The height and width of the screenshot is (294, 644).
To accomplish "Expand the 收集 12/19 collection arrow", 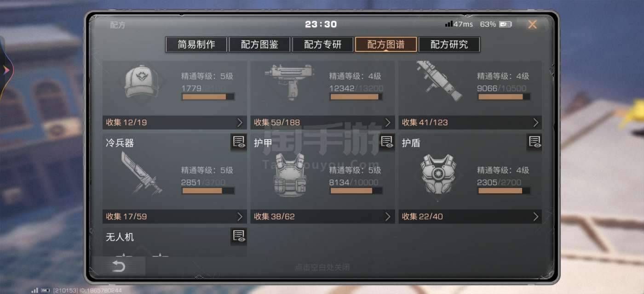I will coord(240,123).
